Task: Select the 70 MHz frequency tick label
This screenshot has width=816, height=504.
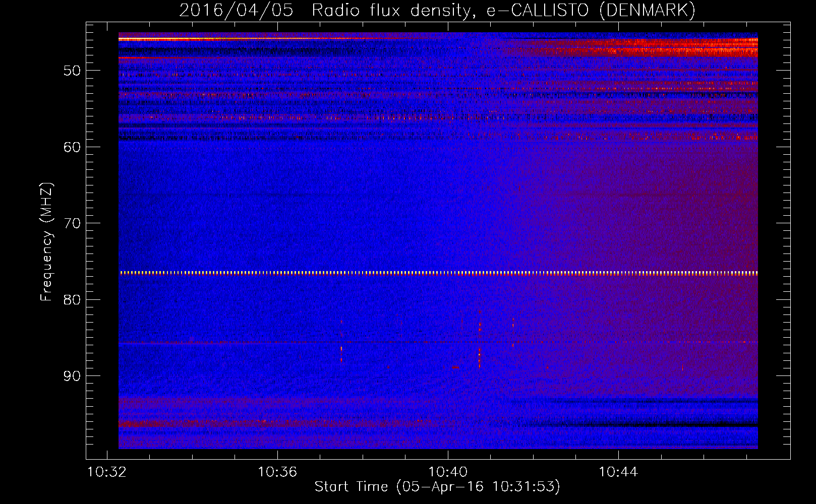Action: pyautogui.click(x=72, y=223)
